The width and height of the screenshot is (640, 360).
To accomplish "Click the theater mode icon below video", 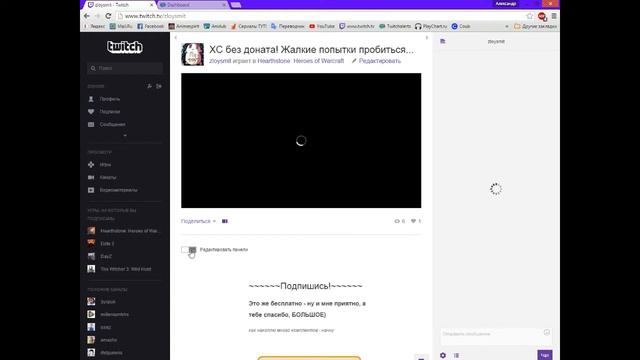I will [225, 221].
